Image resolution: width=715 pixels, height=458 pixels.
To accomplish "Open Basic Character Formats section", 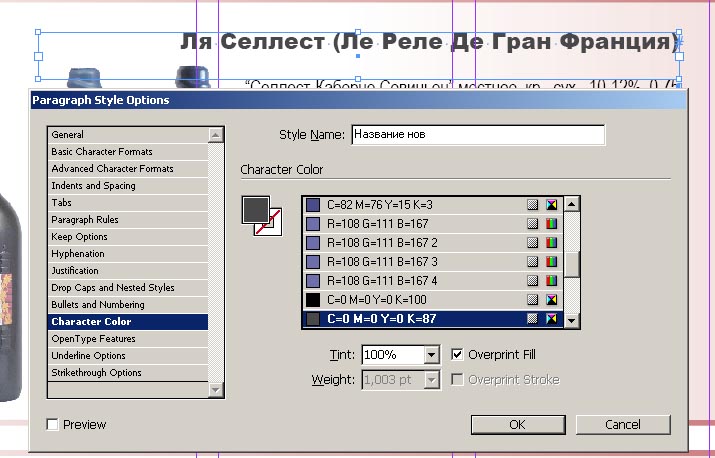I will pyautogui.click(x=128, y=151).
